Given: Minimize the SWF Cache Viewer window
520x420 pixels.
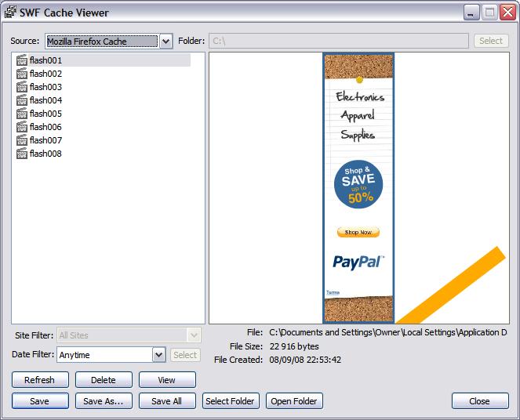Looking at the screenshot, I should tap(471, 13).
